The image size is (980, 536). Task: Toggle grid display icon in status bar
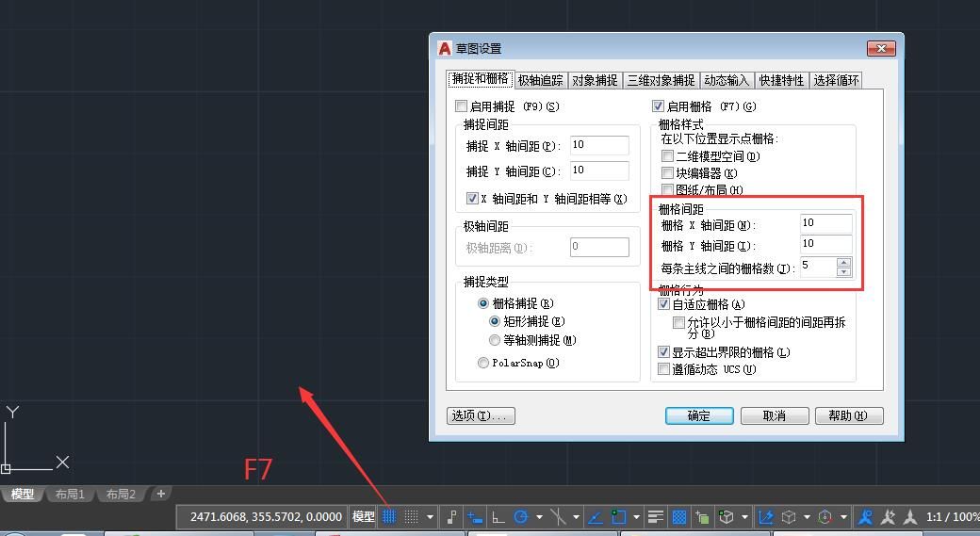coord(389,516)
